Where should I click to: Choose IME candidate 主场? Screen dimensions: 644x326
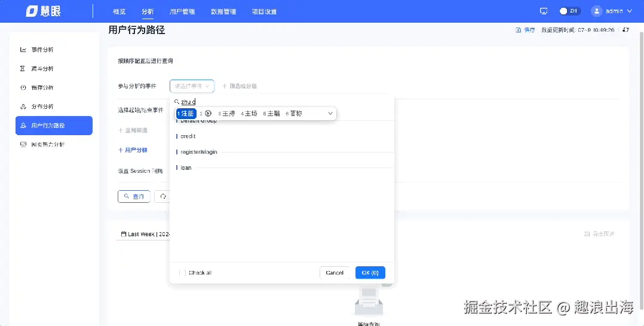[x=249, y=114]
